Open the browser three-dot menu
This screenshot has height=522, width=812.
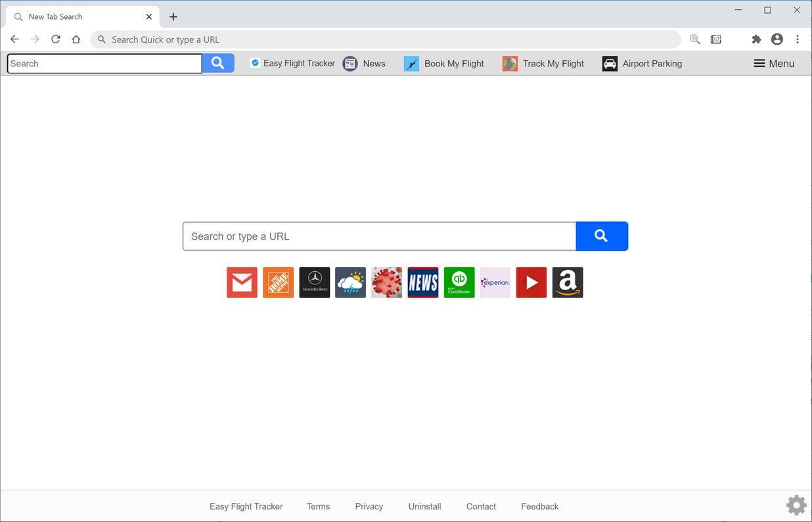pos(797,39)
